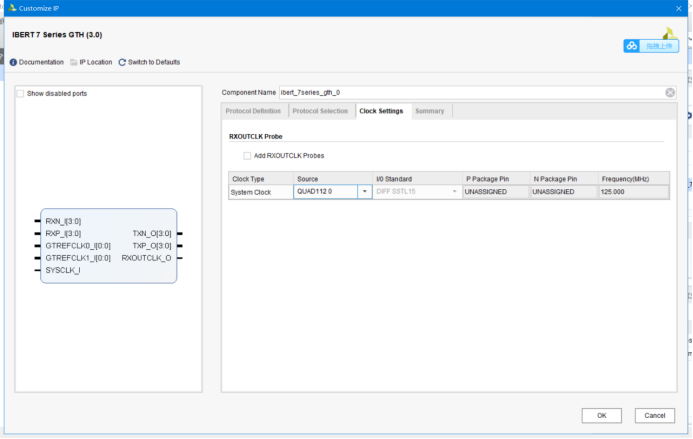Viewport: 693px width, 439px height.
Task: Click the Clock Type column header
Action: click(x=261, y=179)
